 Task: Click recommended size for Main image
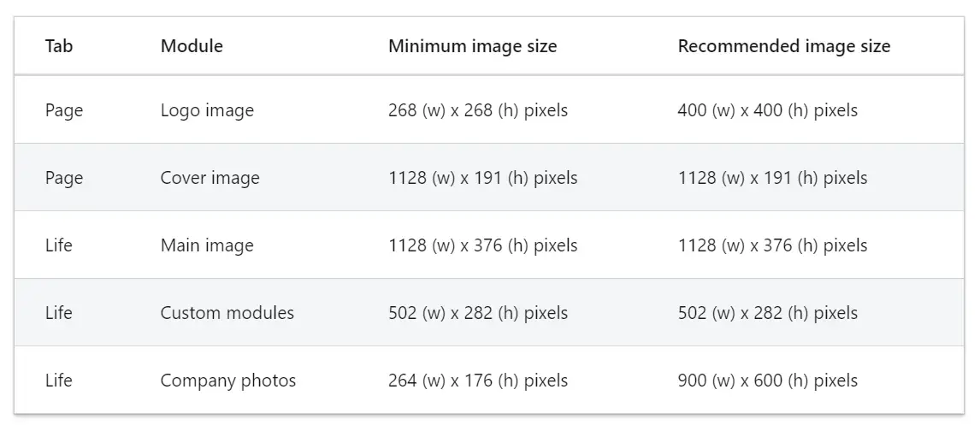tap(772, 245)
